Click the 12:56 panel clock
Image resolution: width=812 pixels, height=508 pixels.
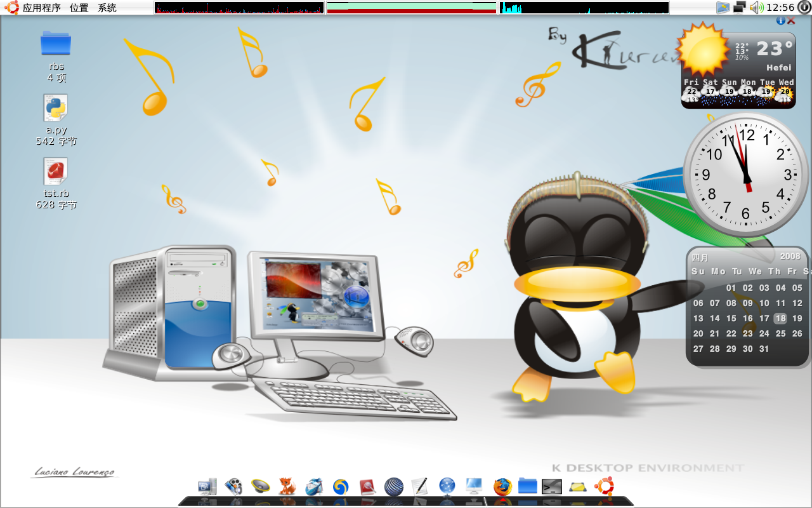coord(780,8)
